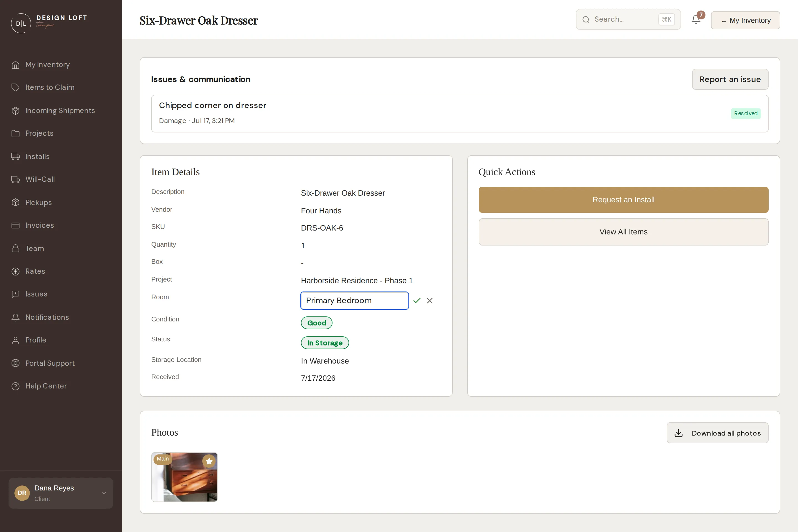
Task: Click the Pickups box icon
Action: click(x=15, y=203)
